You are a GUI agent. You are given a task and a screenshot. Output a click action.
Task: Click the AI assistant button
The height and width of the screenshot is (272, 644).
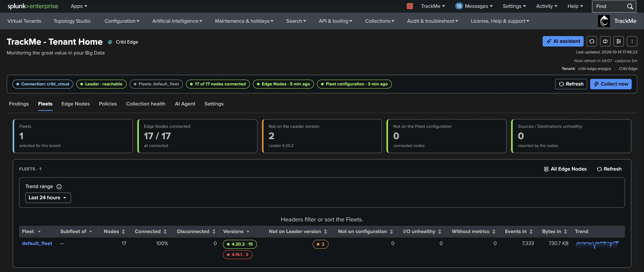pos(563,41)
